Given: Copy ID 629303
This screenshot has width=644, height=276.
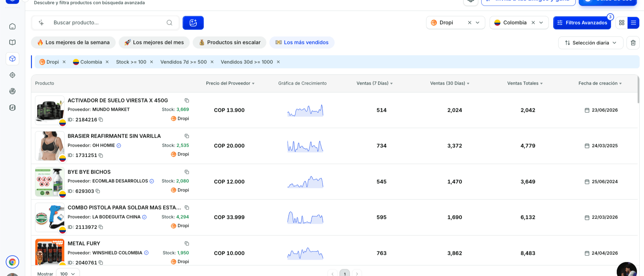Looking at the screenshot, I should (x=98, y=191).
